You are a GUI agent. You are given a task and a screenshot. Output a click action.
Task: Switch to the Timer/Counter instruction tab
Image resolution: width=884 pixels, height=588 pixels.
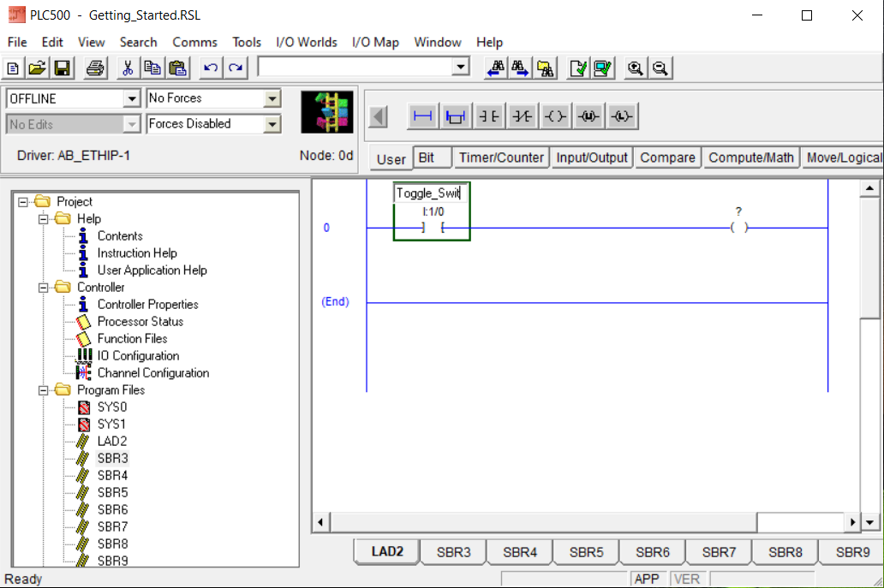tap(501, 157)
